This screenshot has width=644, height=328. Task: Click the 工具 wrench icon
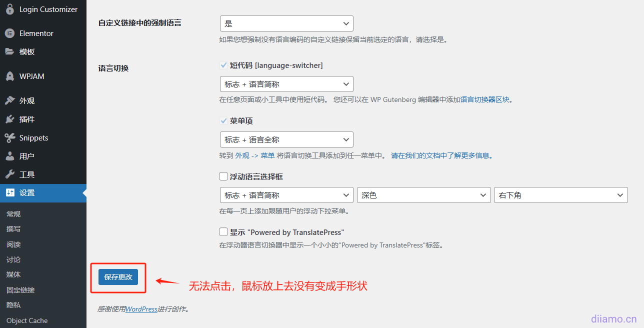coord(9,174)
